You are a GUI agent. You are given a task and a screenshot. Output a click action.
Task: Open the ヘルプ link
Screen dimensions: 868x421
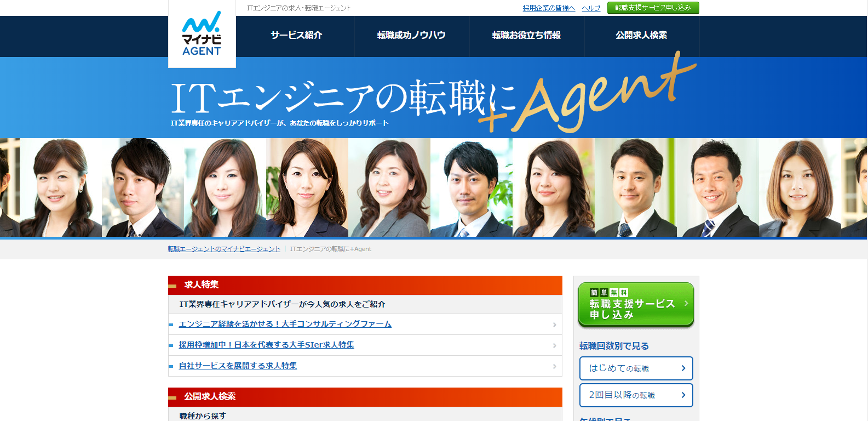click(591, 8)
